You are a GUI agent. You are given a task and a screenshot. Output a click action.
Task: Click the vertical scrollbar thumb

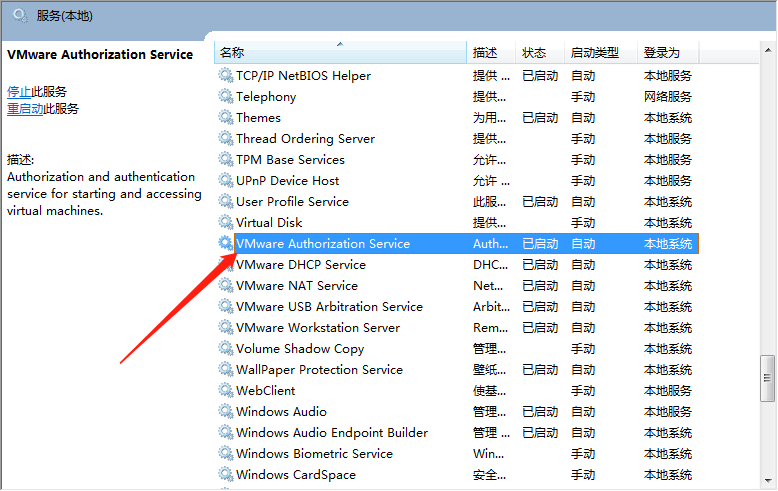[x=768, y=378]
